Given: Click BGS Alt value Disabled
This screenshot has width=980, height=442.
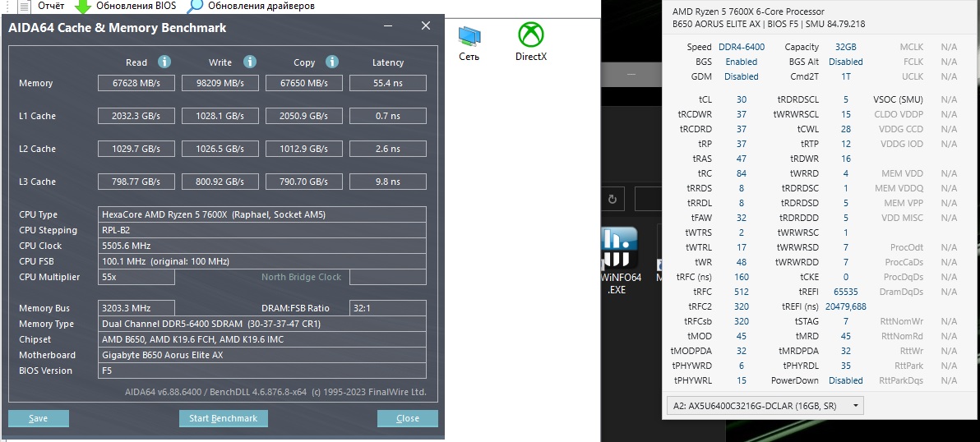Looking at the screenshot, I should click(x=846, y=62).
